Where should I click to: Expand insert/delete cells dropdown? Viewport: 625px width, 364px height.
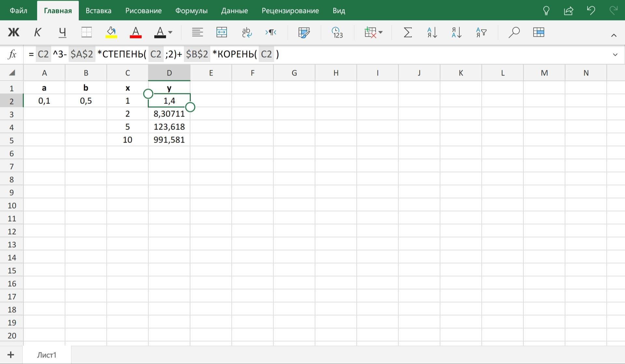click(x=373, y=32)
